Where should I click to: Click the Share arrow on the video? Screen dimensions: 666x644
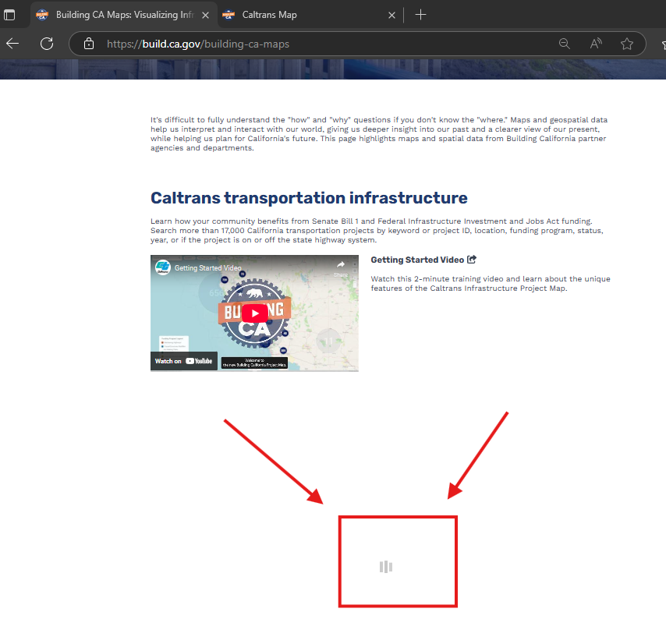[341, 268]
